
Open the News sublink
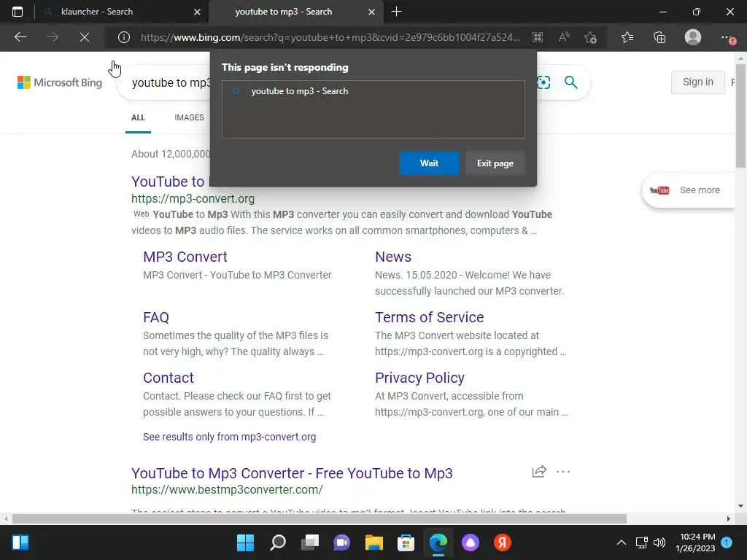click(x=393, y=257)
